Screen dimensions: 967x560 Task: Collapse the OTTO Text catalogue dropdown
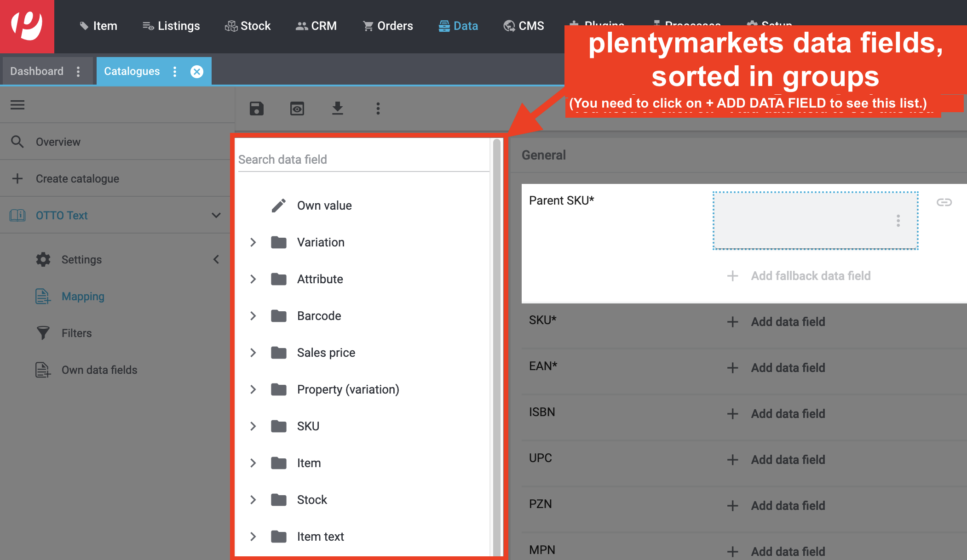tap(216, 215)
